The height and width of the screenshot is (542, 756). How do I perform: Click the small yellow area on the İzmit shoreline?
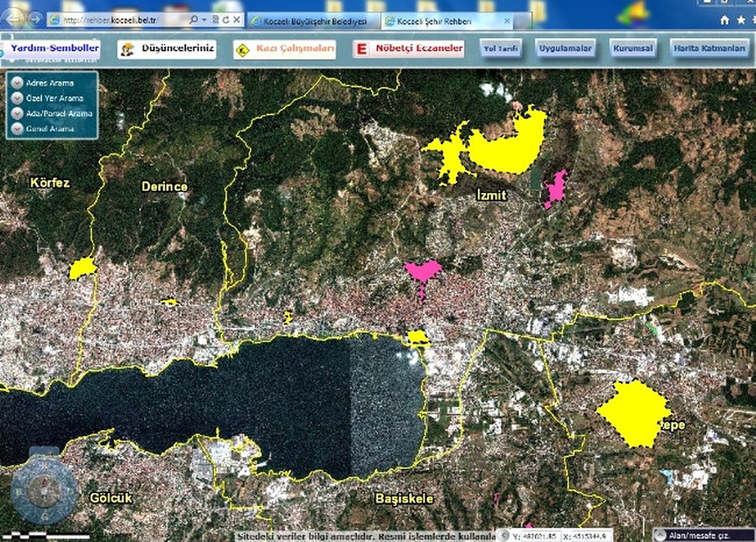(418, 338)
